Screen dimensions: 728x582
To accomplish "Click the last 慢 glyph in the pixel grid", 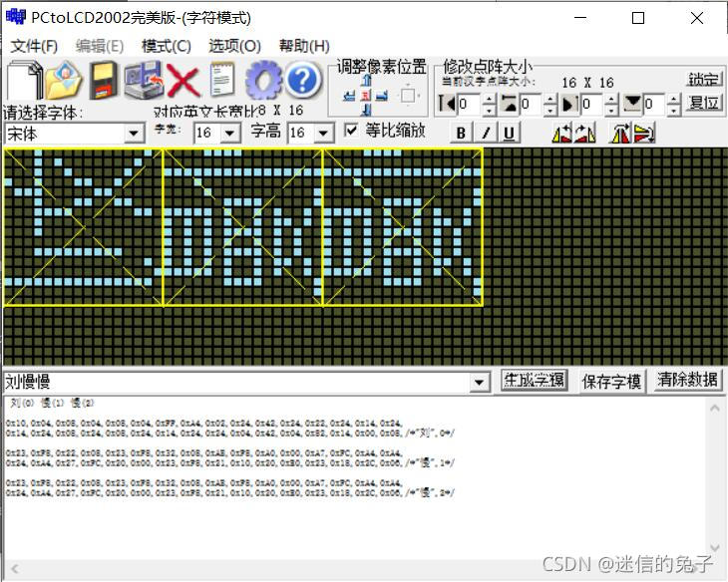I will (x=403, y=227).
